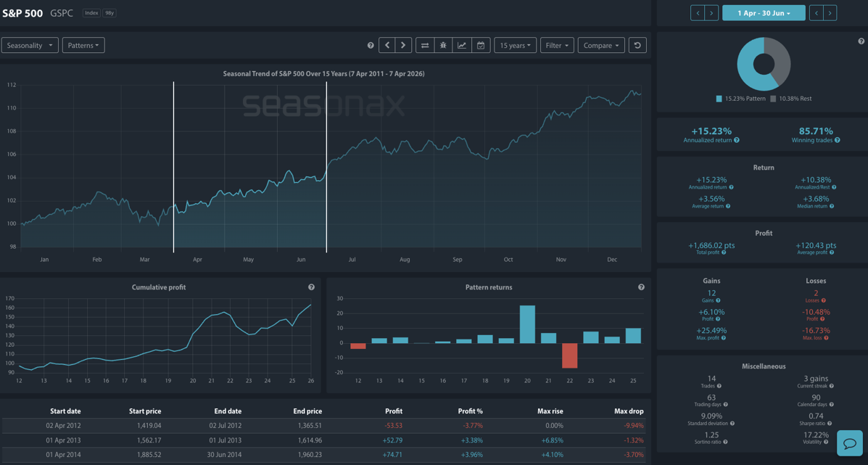The width and height of the screenshot is (868, 465).
Task: Click the calendar check icon in toolbar
Action: 480,46
